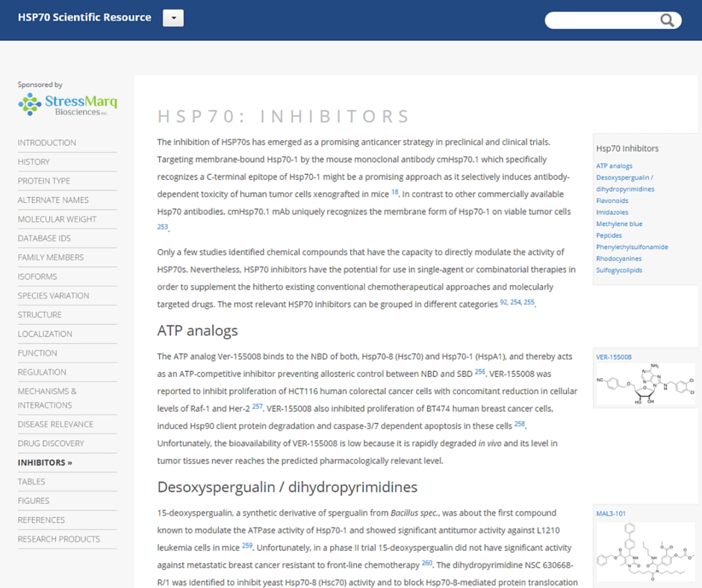
Task: Jump to Phenylethylsulfonamide link
Action: pos(632,248)
